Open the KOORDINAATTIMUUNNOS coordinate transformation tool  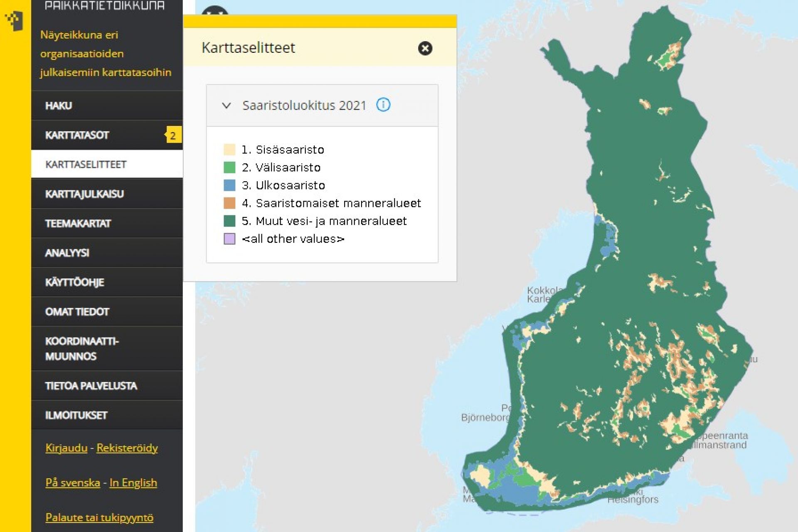point(82,348)
